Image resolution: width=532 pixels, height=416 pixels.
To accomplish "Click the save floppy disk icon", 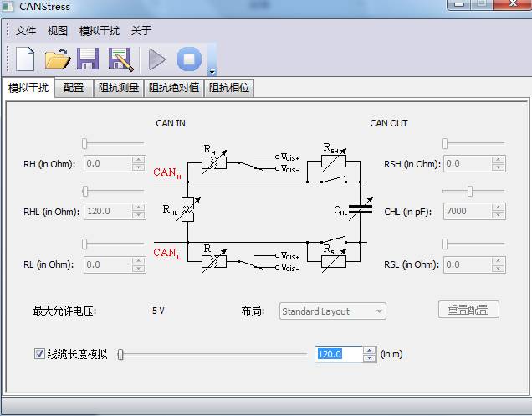I will point(89,59).
